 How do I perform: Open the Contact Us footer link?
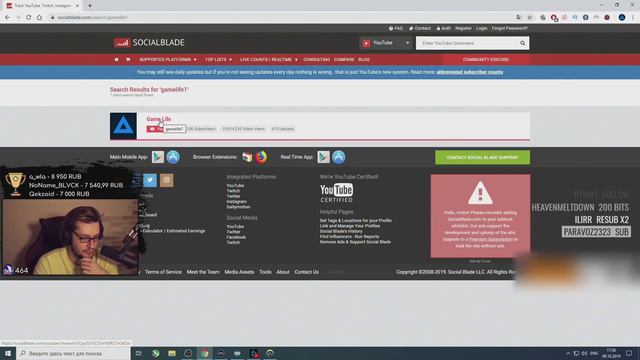pyautogui.click(x=307, y=272)
